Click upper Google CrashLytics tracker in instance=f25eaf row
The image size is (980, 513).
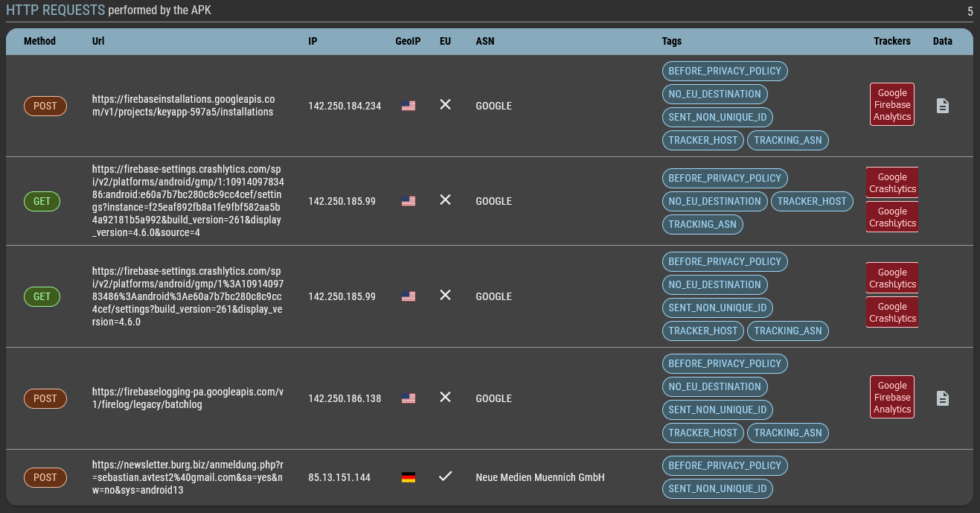click(892, 183)
